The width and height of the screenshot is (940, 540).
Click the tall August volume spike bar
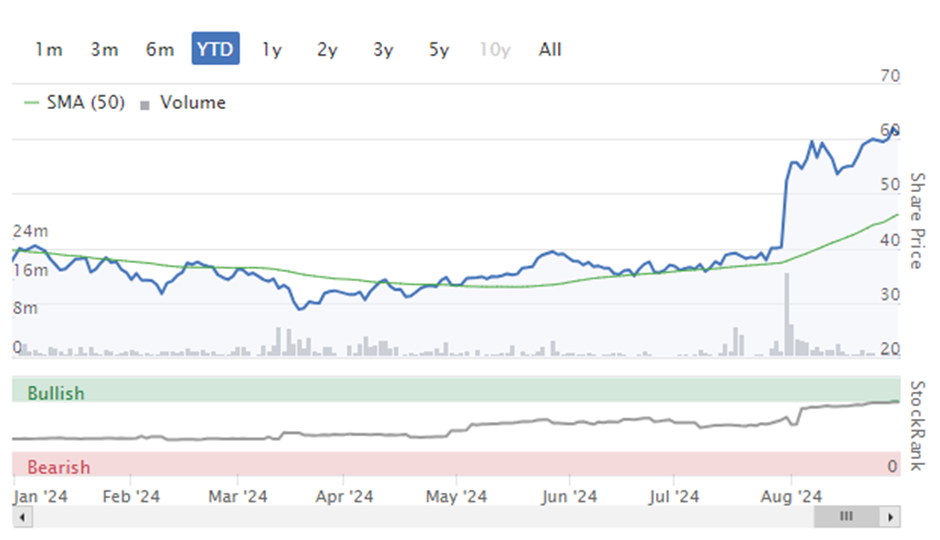(787, 314)
